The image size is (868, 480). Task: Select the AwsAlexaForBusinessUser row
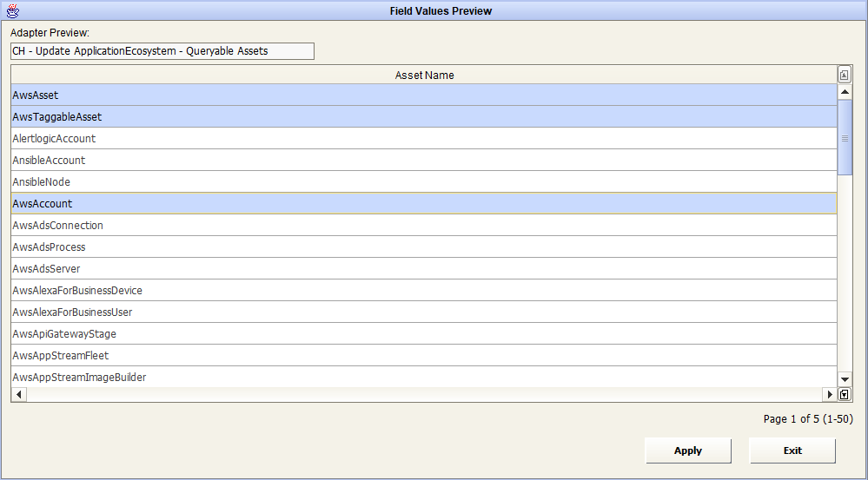(424, 312)
